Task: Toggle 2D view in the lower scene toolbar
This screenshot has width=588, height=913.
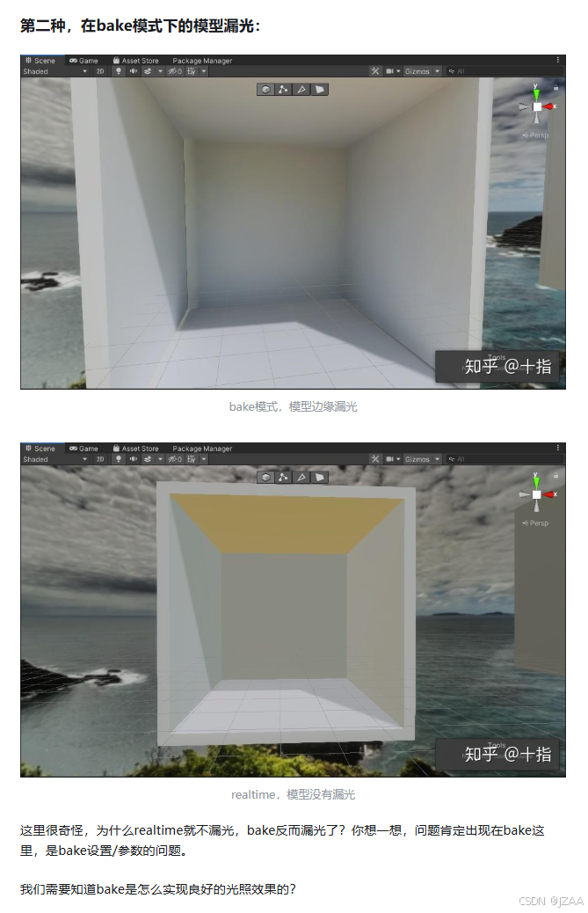Action: (100, 459)
